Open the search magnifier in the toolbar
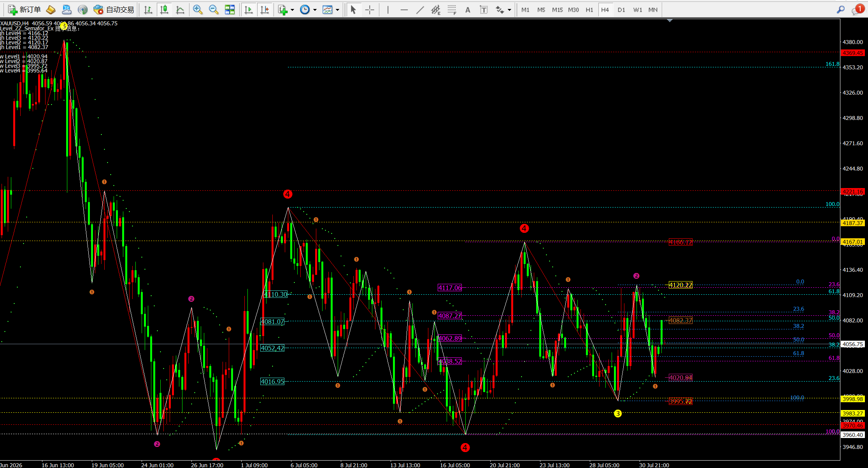This screenshot has width=868, height=468. (841, 10)
